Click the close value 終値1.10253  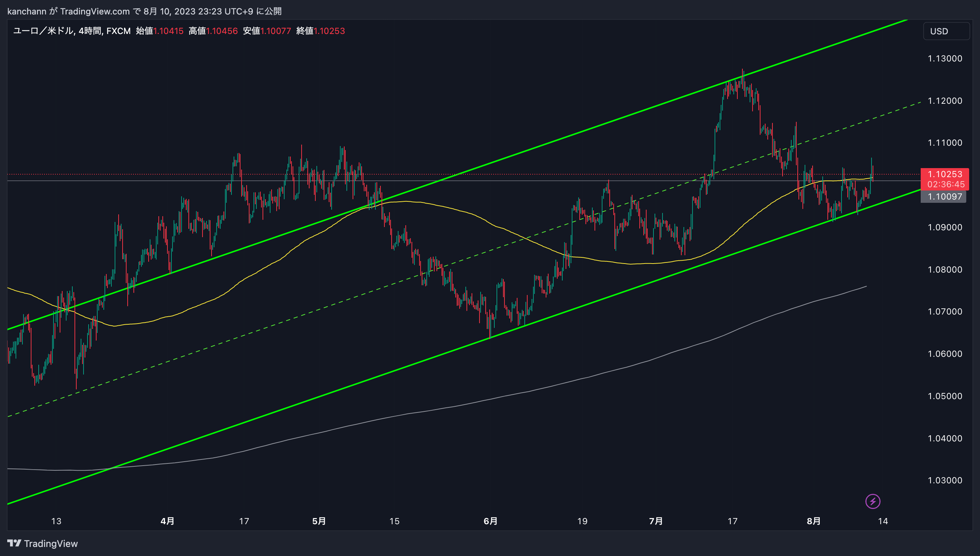320,31
